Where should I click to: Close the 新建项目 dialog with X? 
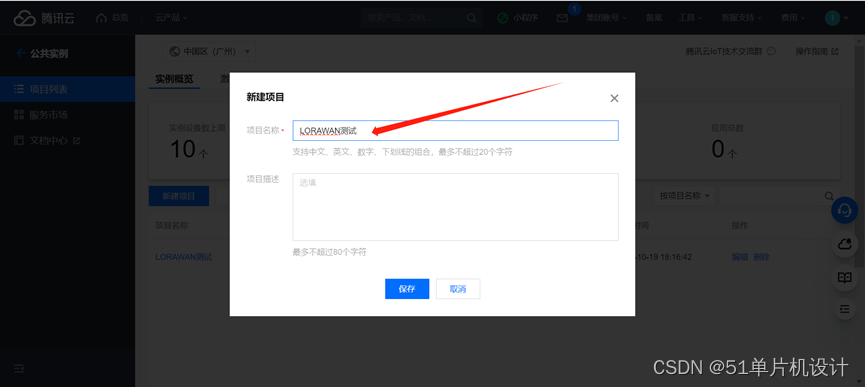point(614,98)
